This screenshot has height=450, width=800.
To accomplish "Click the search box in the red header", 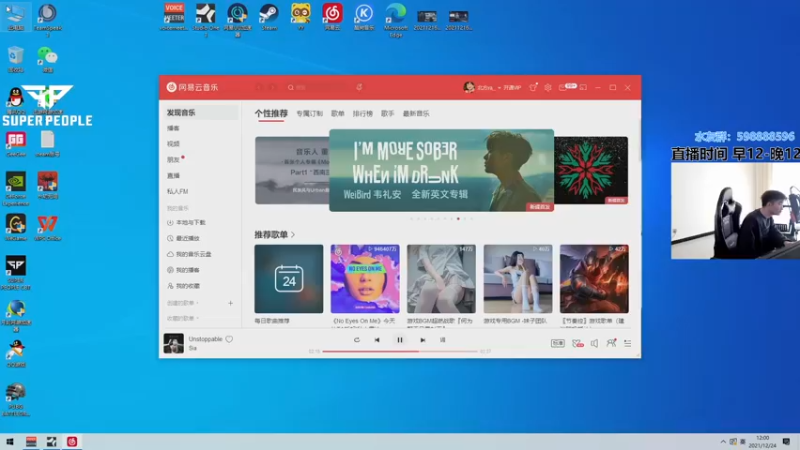I will pos(318,87).
